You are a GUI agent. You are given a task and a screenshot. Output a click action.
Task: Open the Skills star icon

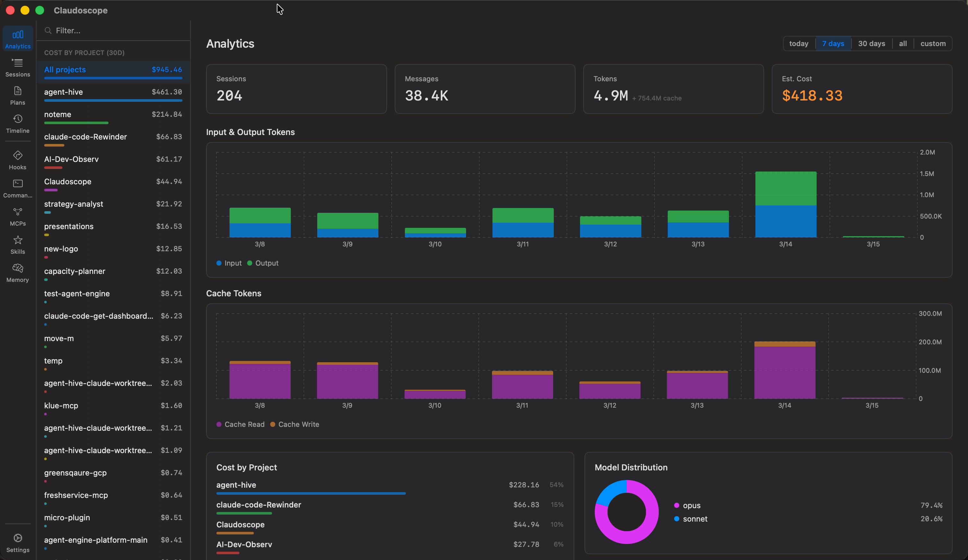[18, 244]
